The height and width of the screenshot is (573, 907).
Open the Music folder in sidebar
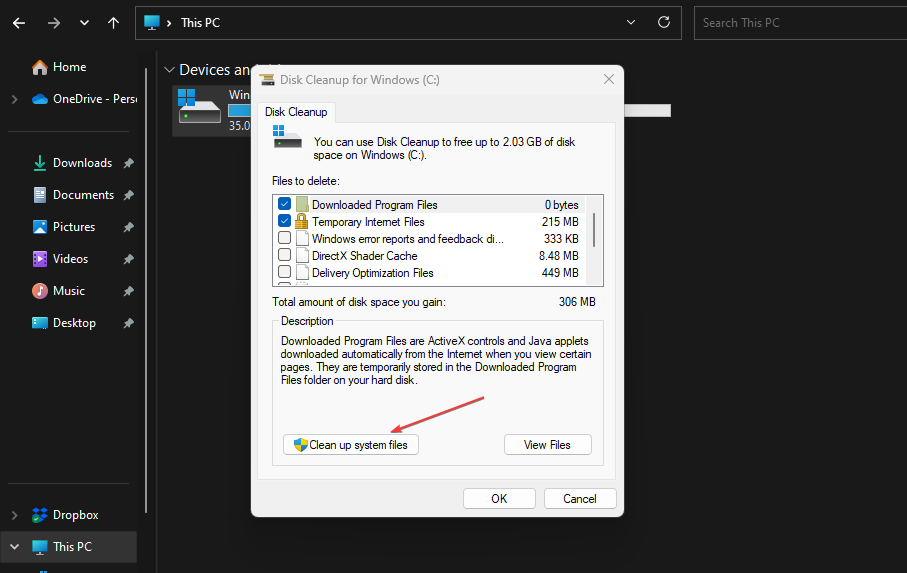[x=68, y=291]
